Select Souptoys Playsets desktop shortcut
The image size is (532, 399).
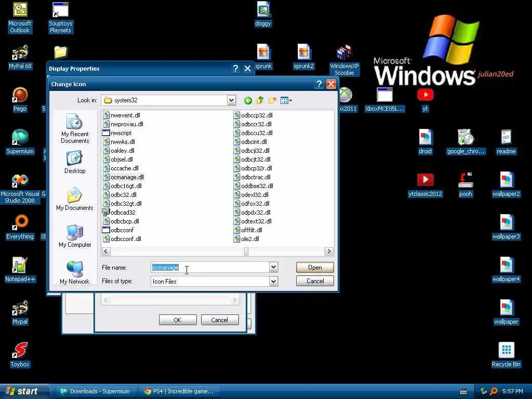click(x=60, y=18)
